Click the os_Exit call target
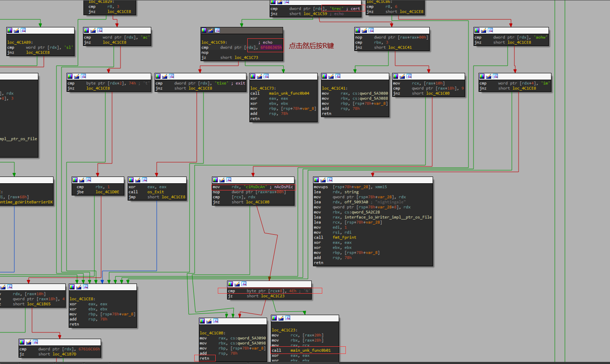 tap(155, 192)
